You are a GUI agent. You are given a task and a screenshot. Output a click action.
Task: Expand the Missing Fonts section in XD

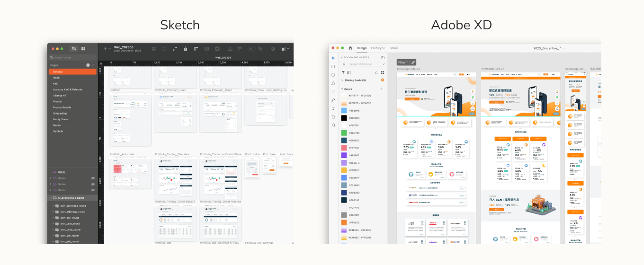tap(342, 80)
